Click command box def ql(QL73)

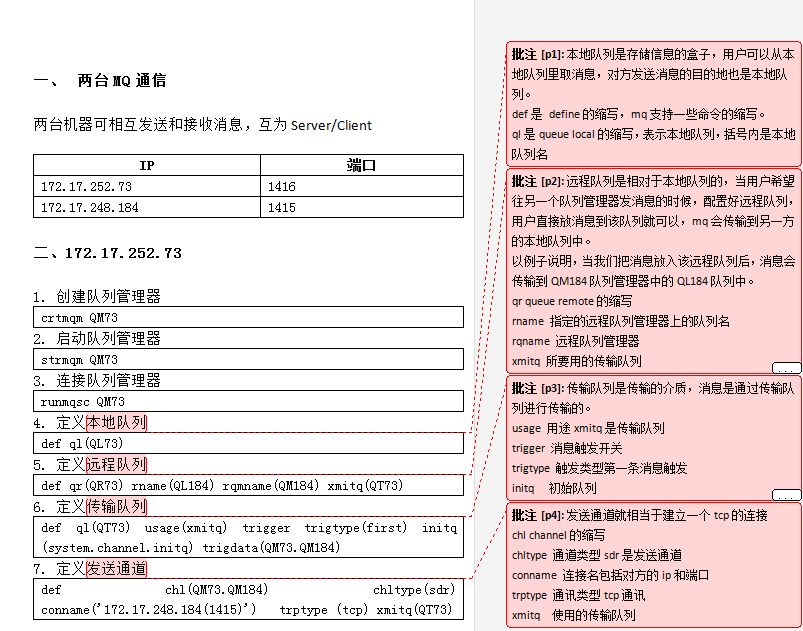(x=248, y=444)
